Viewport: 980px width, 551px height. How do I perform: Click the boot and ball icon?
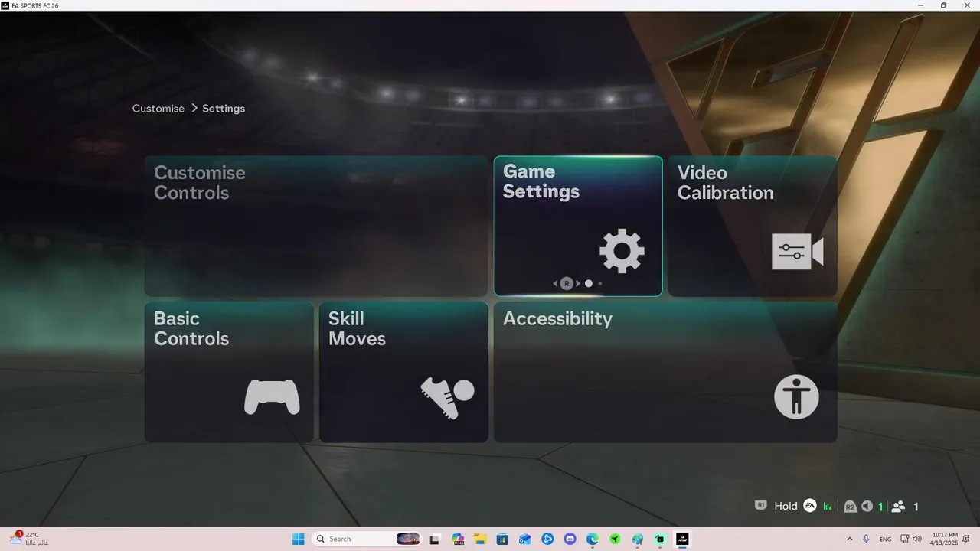coord(447,398)
